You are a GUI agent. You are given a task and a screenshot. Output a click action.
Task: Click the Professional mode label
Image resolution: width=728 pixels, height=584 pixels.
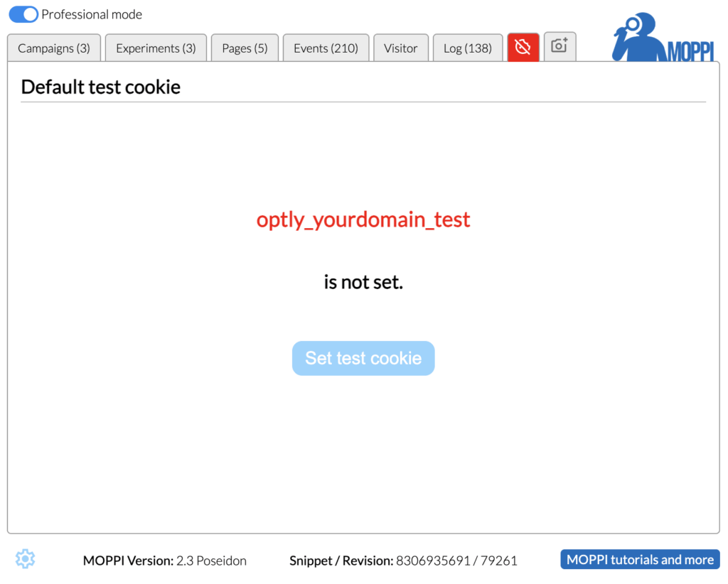92,14
